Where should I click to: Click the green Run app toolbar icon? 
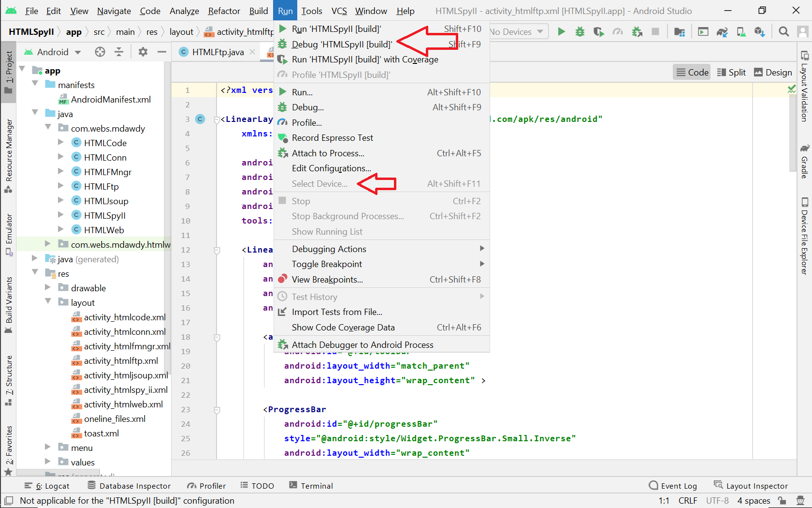point(561,32)
